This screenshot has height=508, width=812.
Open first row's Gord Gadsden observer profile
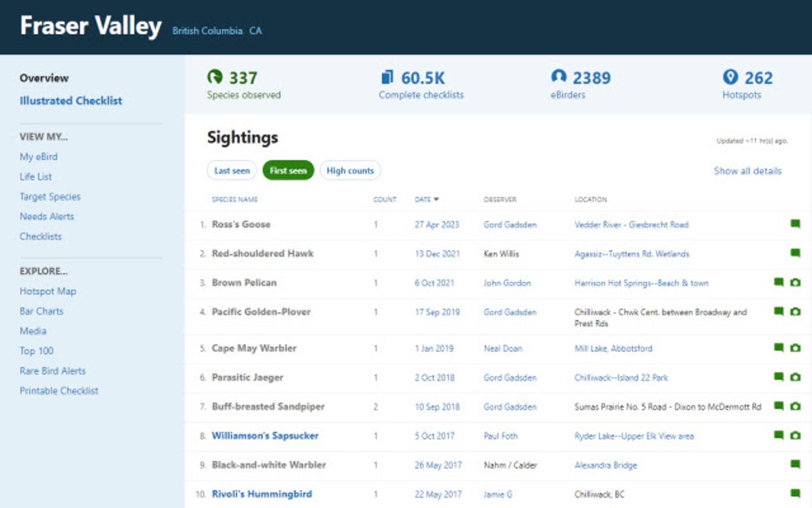coord(510,225)
